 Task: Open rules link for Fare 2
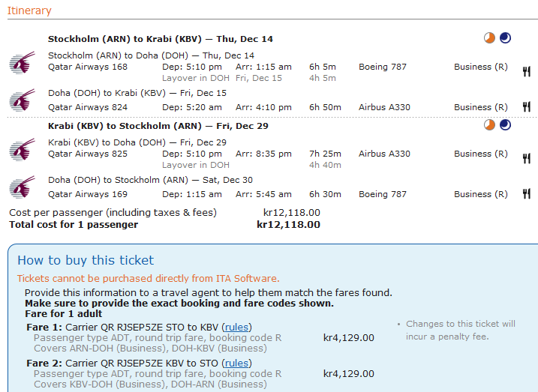click(x=237, y=364)
